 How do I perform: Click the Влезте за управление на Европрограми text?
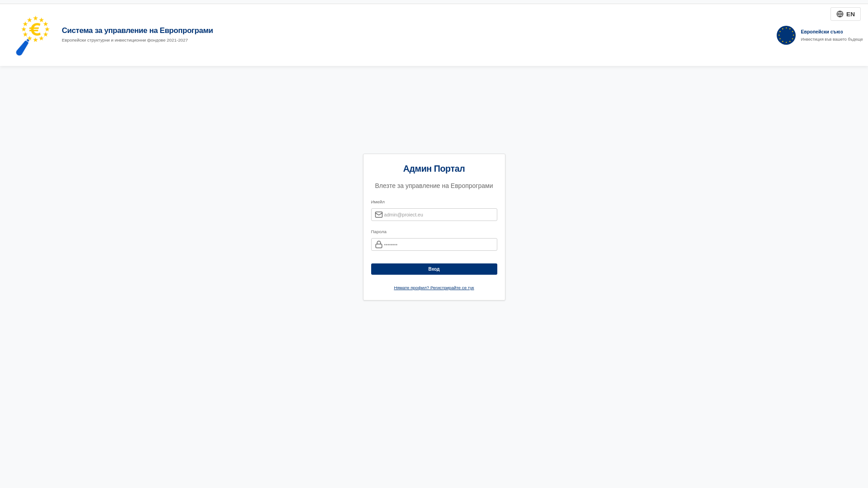(434, 186)
